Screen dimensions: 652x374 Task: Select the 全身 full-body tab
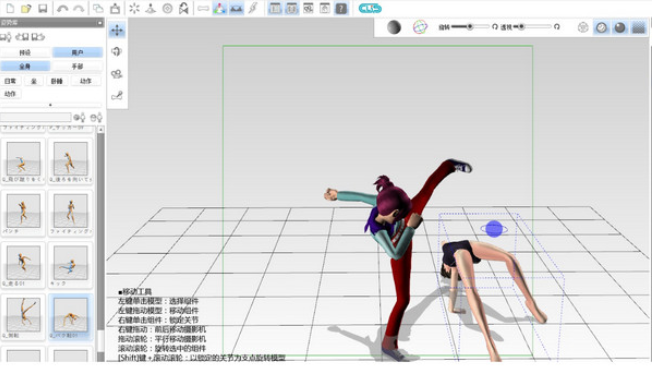[25, 66]
